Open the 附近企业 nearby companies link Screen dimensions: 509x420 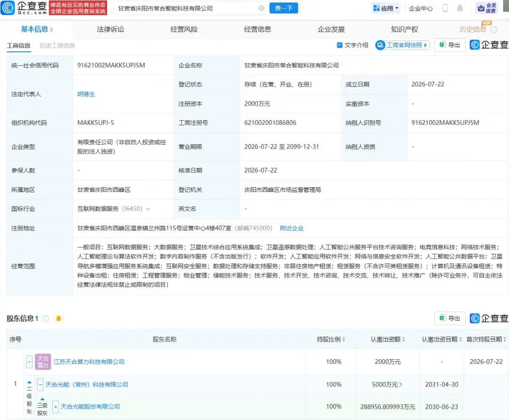[x=292, y=228]
